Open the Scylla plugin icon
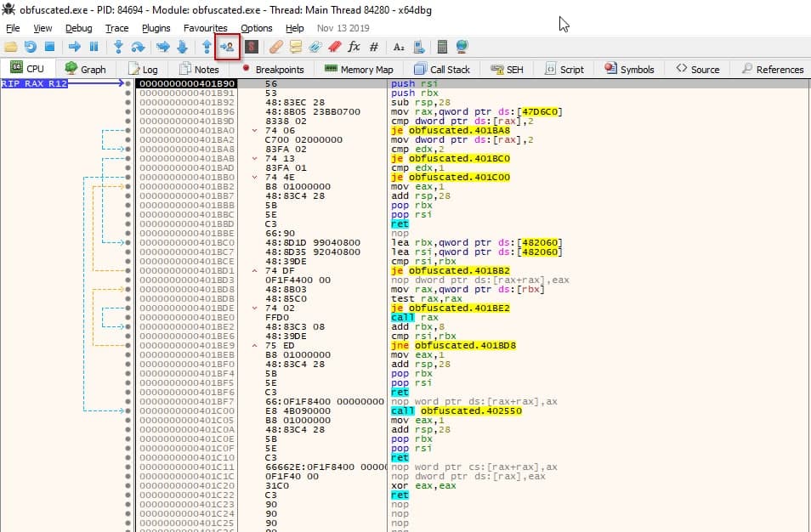811x532 pixels. (252, 47)
